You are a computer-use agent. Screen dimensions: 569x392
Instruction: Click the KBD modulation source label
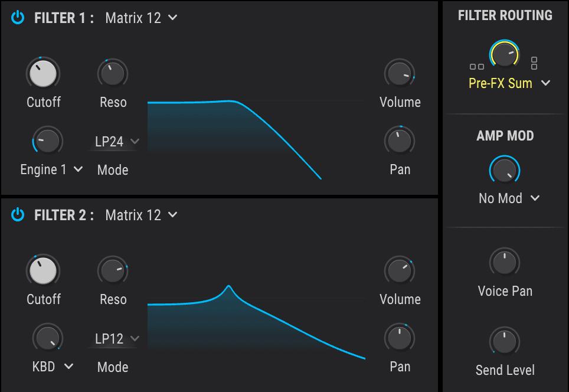pos(53,367)
